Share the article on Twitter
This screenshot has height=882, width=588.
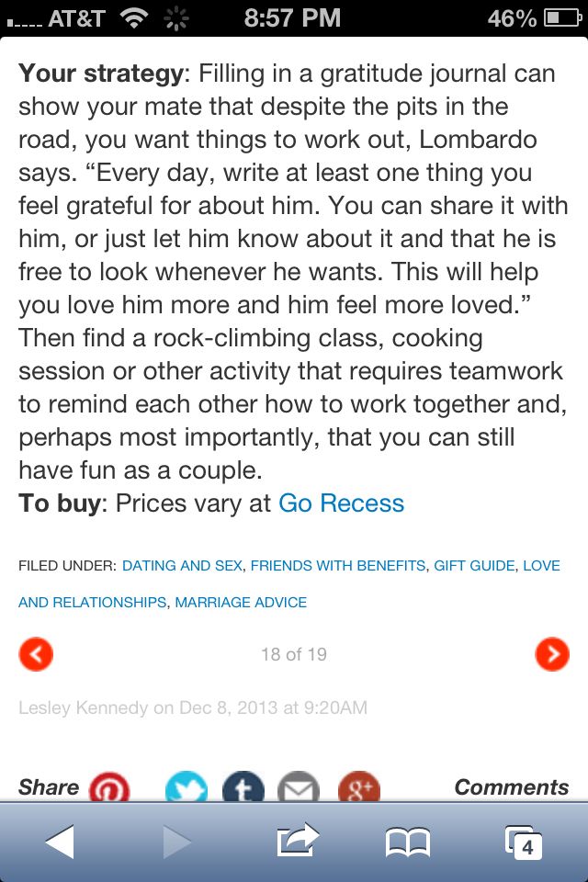(x=187, y=788)
